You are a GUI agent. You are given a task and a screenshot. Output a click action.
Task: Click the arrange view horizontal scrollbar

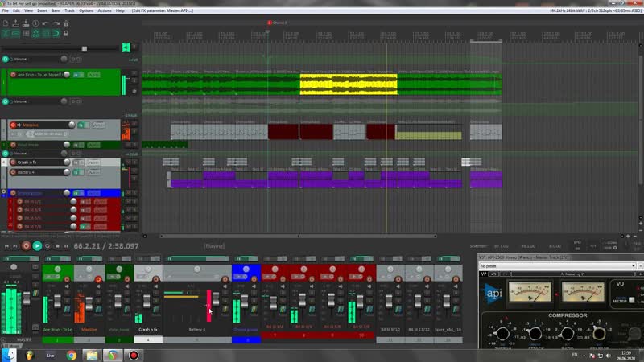coord(298,236)
